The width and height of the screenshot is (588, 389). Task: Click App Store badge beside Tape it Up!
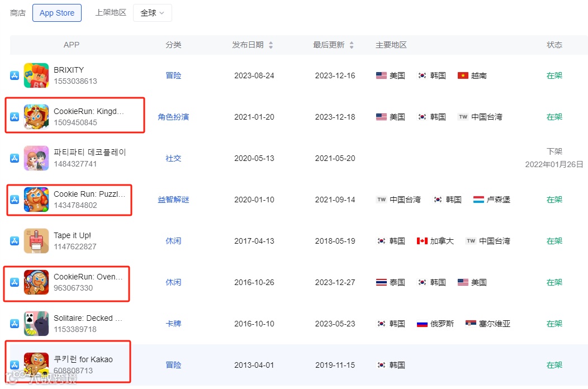point(14,241)
